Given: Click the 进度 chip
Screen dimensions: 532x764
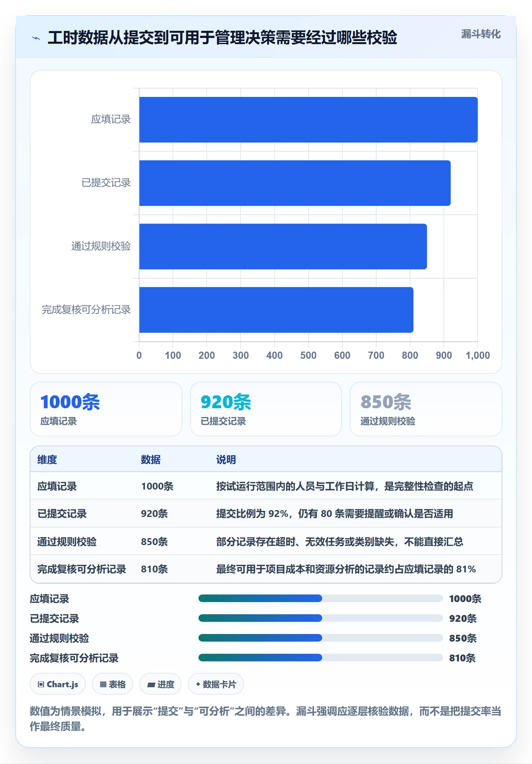Looking at the screenshot, I should point(160,684).
